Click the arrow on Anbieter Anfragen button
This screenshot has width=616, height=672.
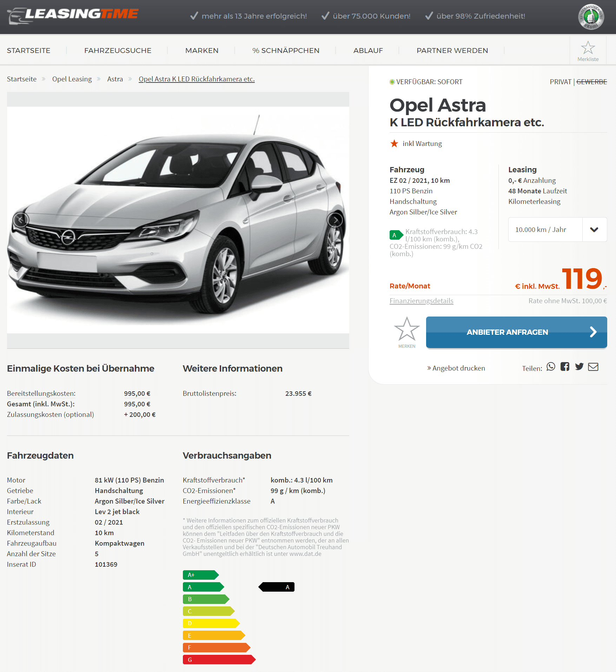click(593, 332)
